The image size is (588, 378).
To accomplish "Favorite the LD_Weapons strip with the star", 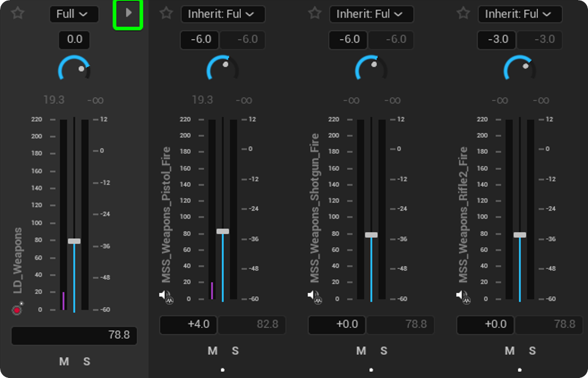I will 18,13.
